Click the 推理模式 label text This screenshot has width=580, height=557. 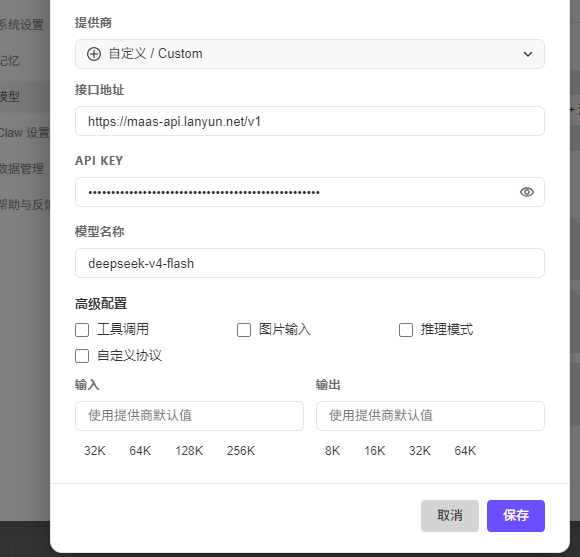(x=447, y=329)
